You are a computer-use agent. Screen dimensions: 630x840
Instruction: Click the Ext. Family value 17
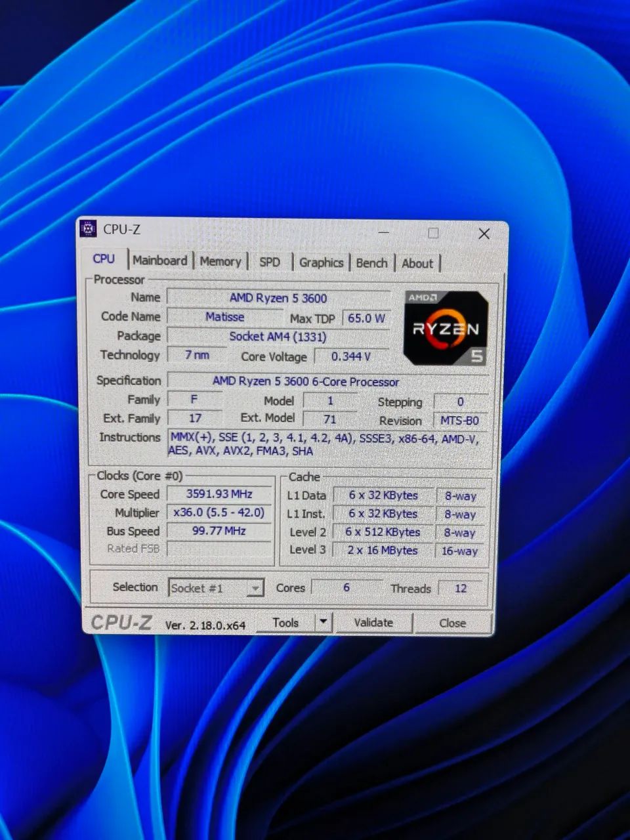pos(195,418)
